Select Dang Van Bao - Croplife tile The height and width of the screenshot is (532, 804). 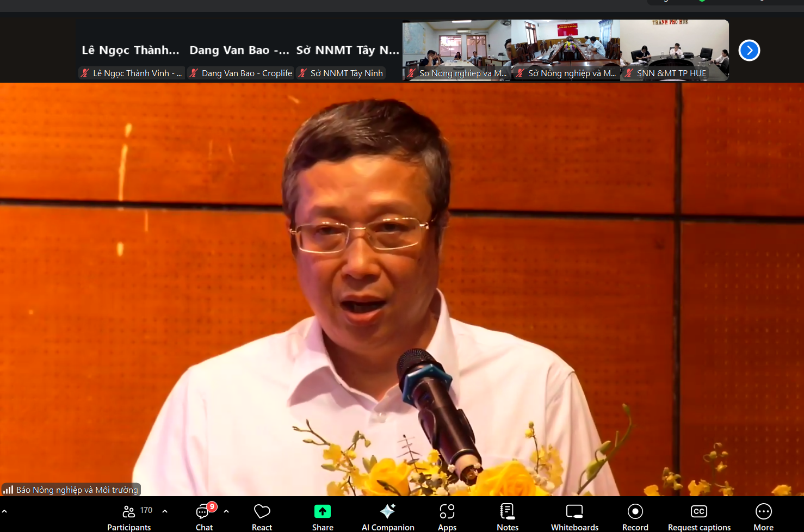click(239, 51)
